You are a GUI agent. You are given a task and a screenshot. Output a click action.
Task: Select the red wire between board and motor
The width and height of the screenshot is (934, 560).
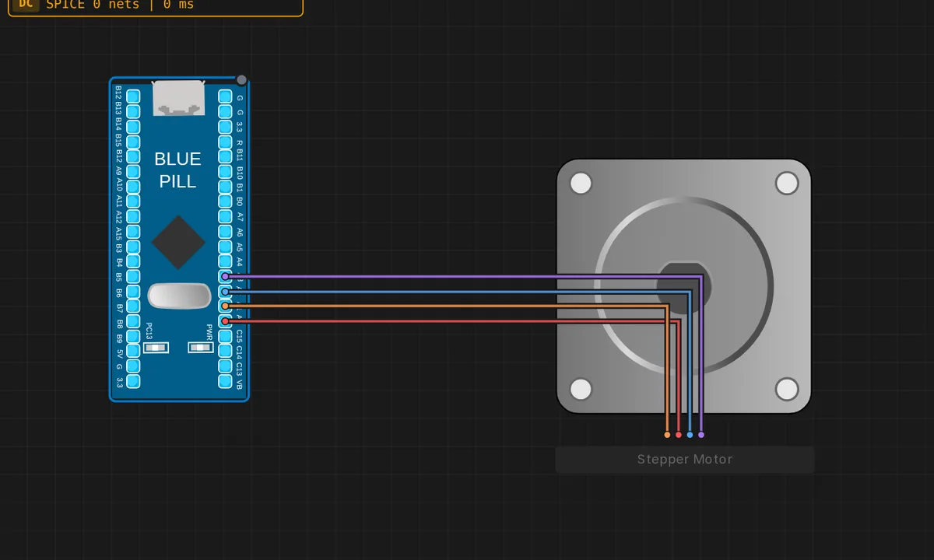[451, 320]
